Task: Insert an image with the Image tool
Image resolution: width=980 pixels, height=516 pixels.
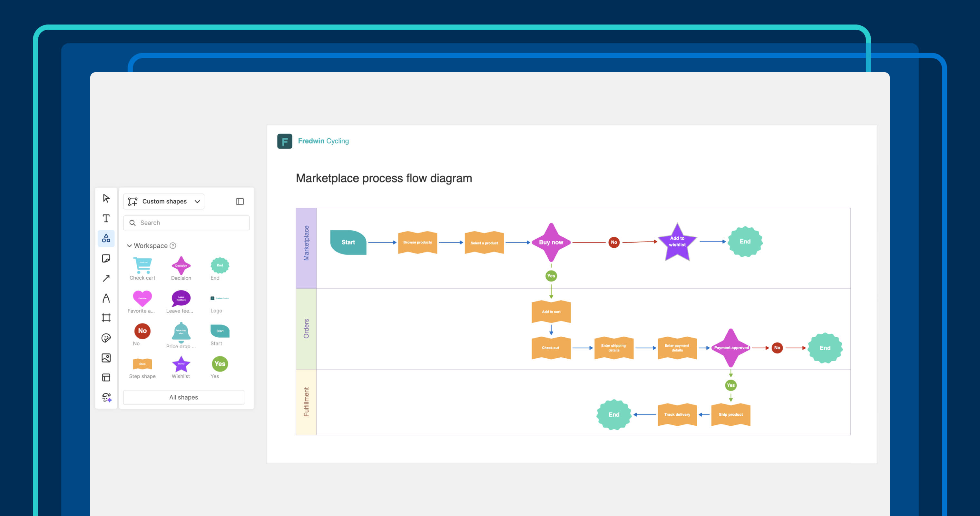Action: (x=106, y=358)
